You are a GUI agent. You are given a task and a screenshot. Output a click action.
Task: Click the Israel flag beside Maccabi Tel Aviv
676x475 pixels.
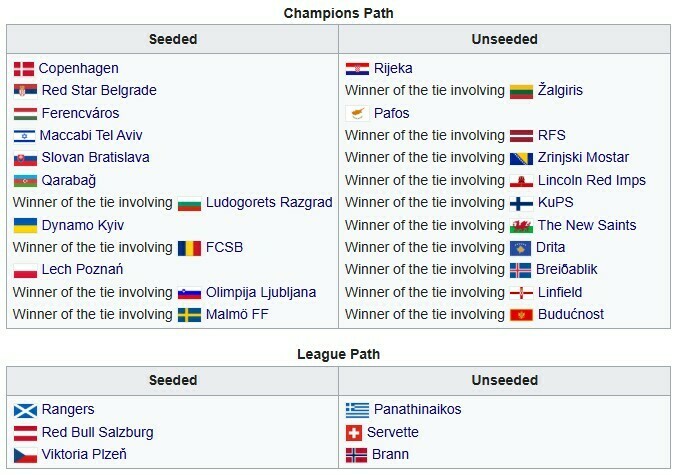[x=24, y=136]
